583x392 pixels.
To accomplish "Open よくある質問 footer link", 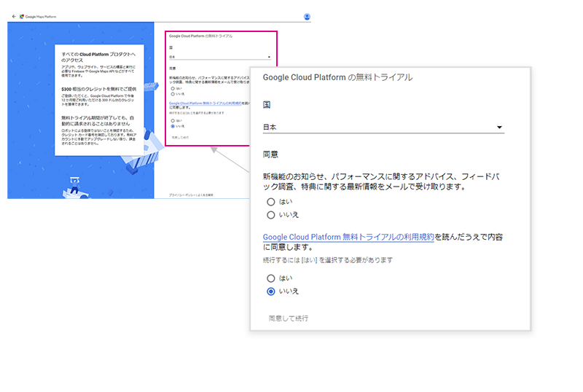I will 206,195.
